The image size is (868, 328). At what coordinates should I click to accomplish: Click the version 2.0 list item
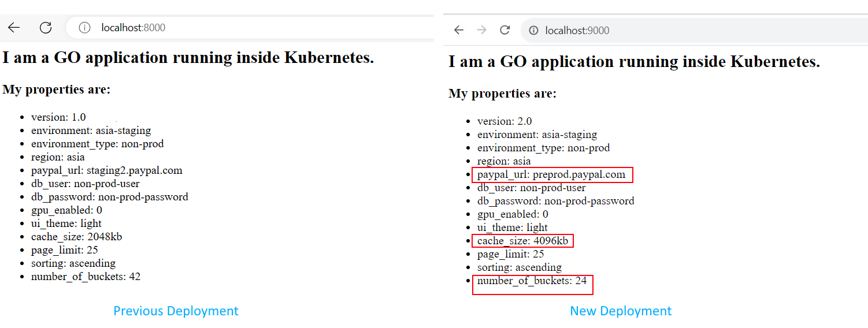coord(505,121)
